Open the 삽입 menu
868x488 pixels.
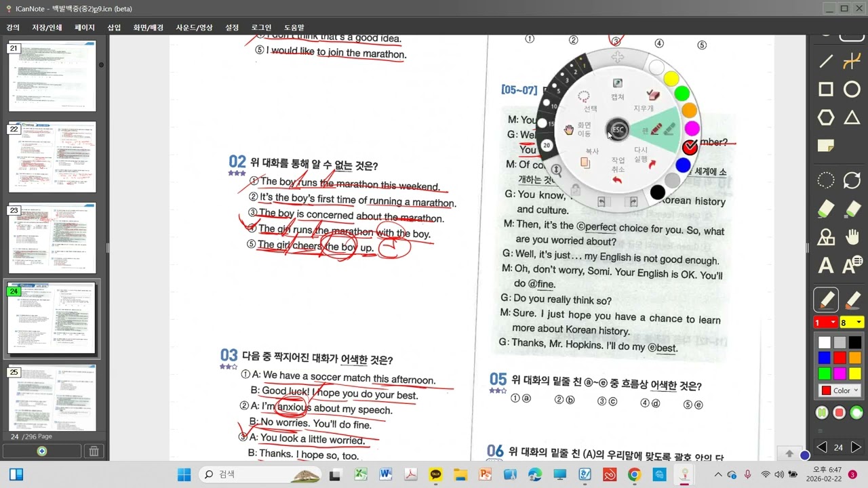tap(114, 28)
